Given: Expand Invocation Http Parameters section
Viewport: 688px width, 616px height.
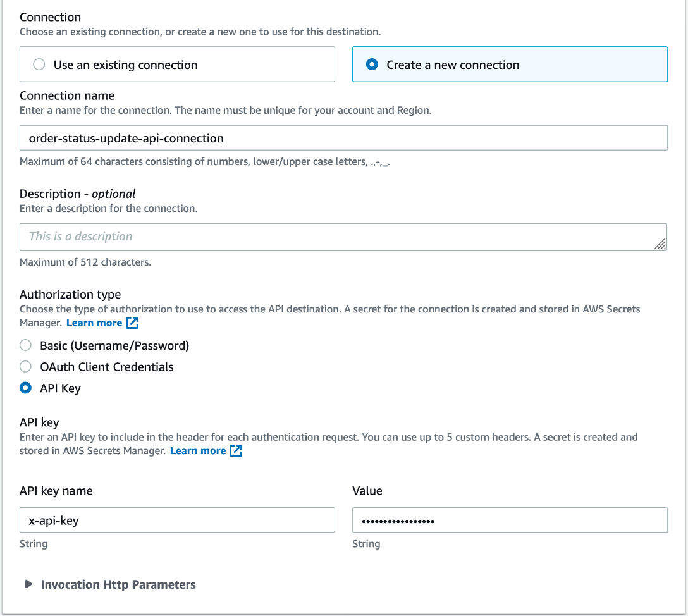Looking at the screenshot, I should (x=28, y=584).
